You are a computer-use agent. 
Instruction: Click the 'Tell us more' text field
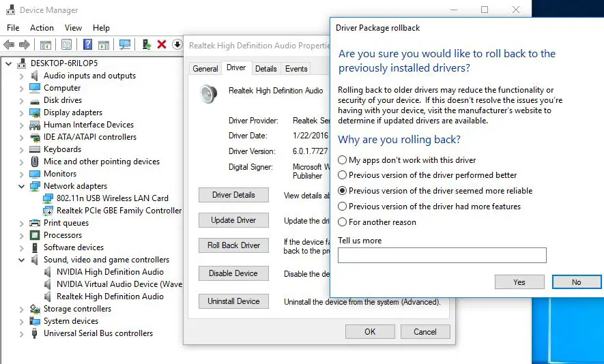[x=442, y=255]
